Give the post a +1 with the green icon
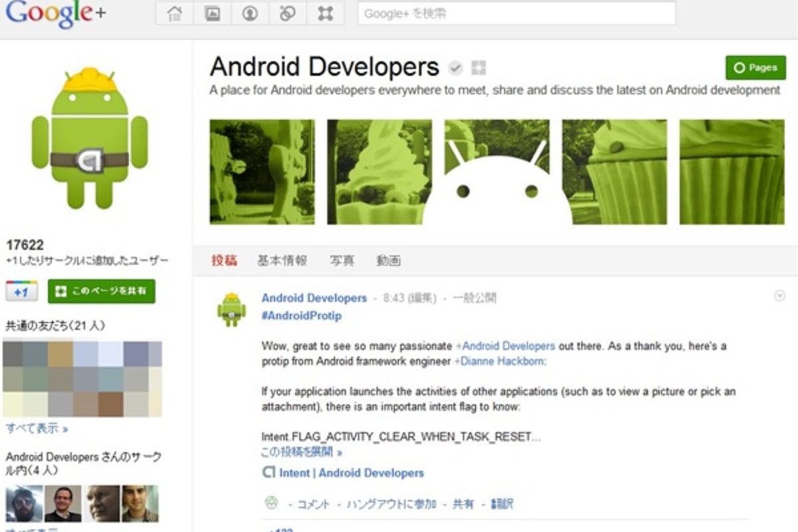The height and width of the screenshot is (532, 798). click(271, 503)
